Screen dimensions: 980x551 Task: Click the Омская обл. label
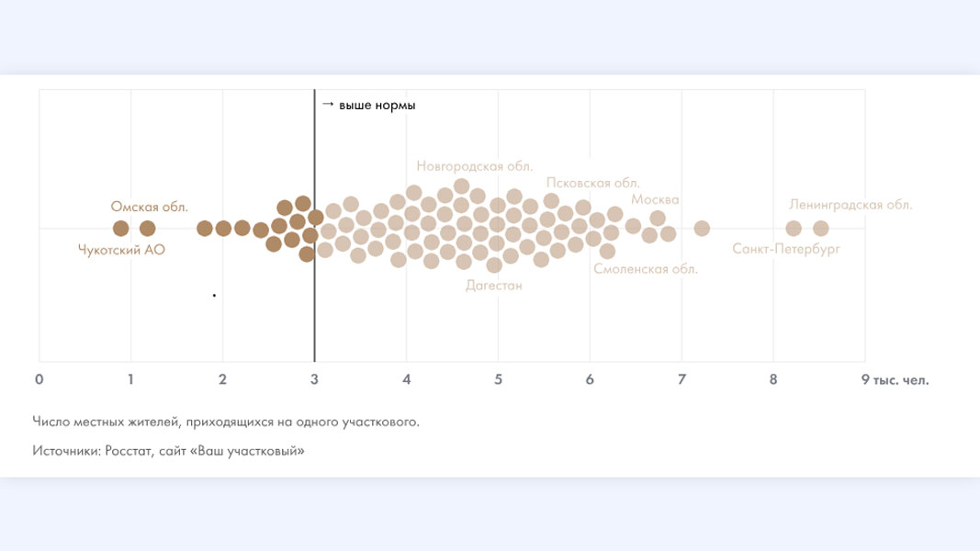point(145,207)
